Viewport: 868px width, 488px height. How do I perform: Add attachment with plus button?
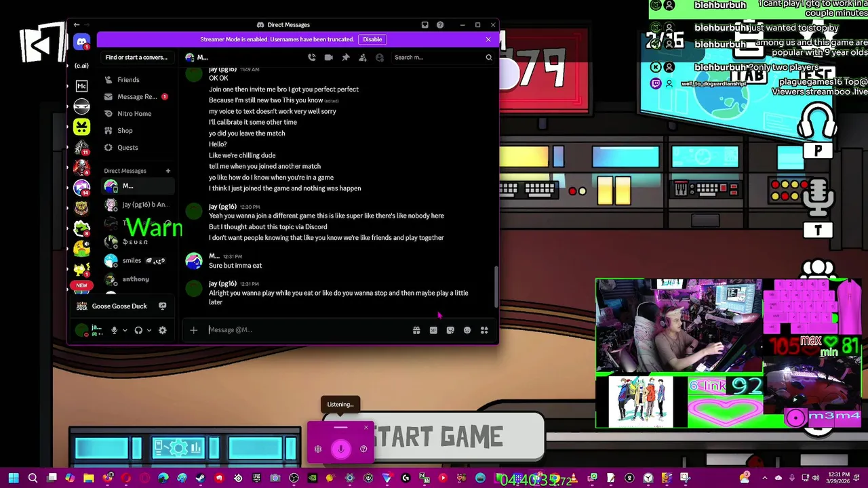pos(193,330)
